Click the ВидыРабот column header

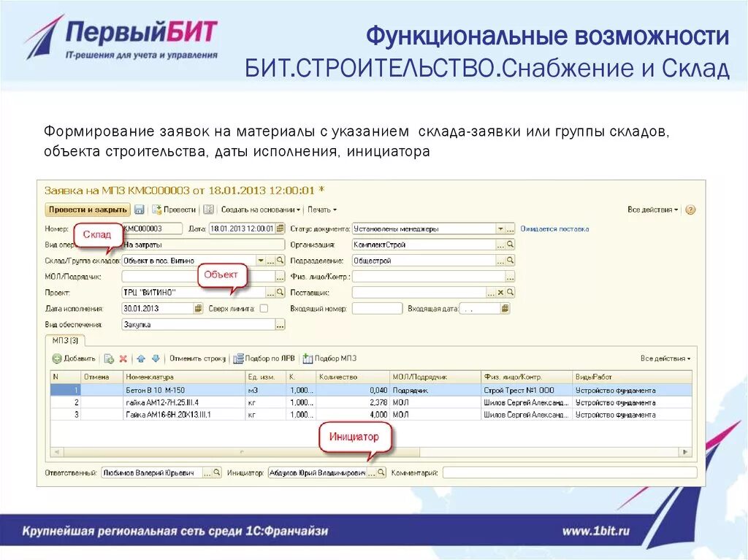(632, 377)
